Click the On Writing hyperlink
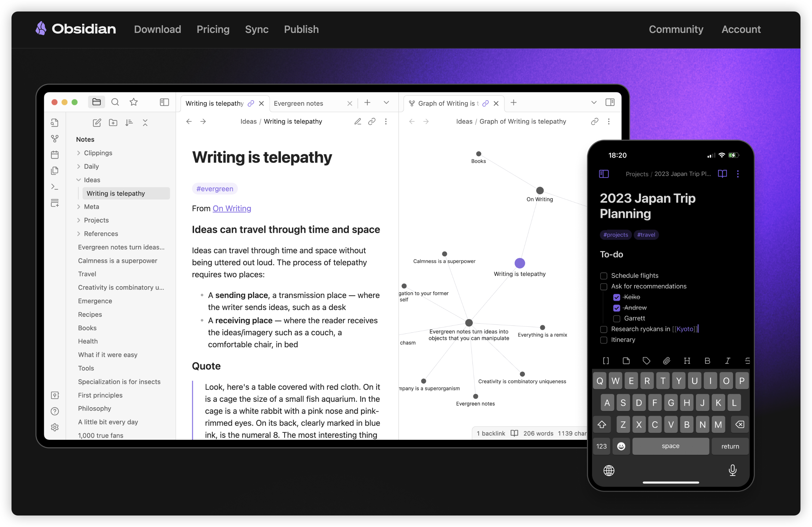Screen dimensions: 812x527 click(x=231, y=208)
